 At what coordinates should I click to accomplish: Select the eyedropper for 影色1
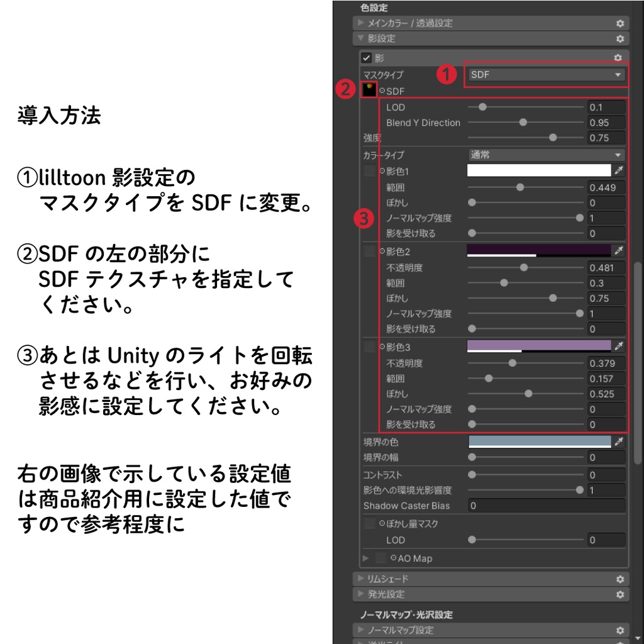pos(619,171)
